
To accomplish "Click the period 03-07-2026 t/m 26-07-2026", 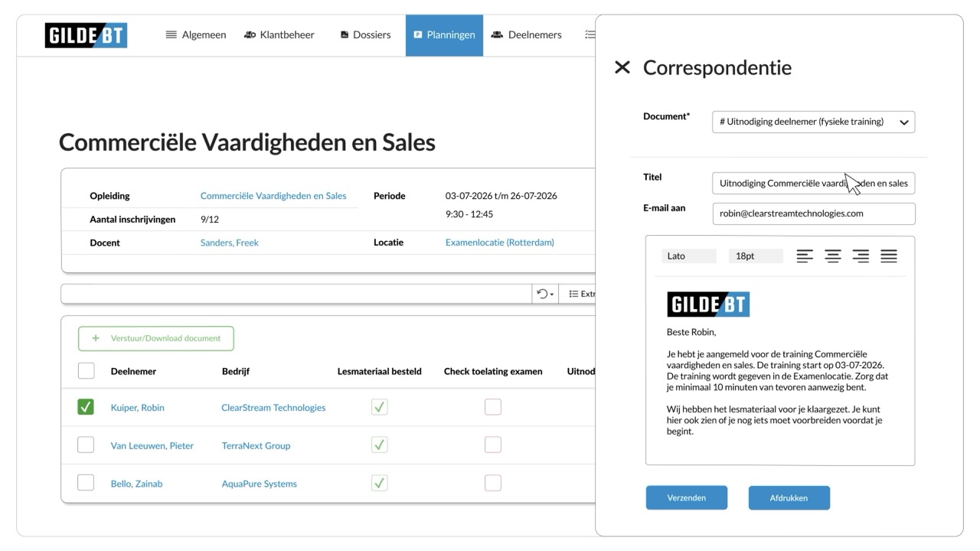I will tap(501, 196).
